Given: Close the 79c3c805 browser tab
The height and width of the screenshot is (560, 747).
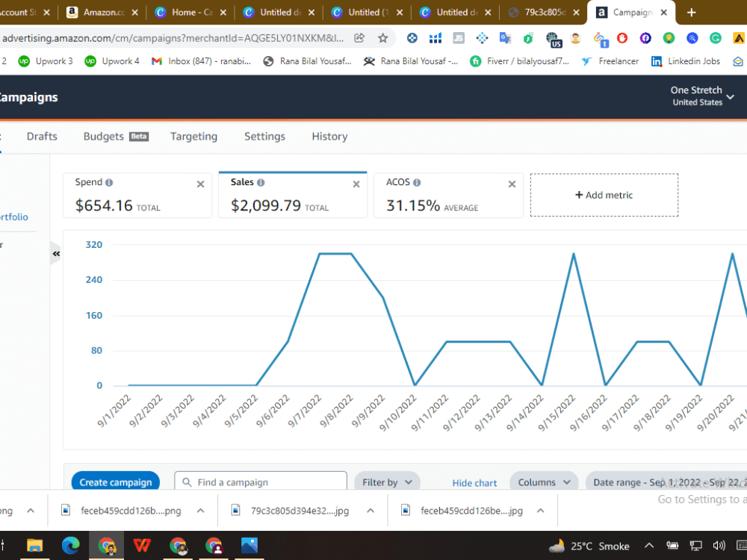Looking at the screenshot, I should click(x=576, y=13).
